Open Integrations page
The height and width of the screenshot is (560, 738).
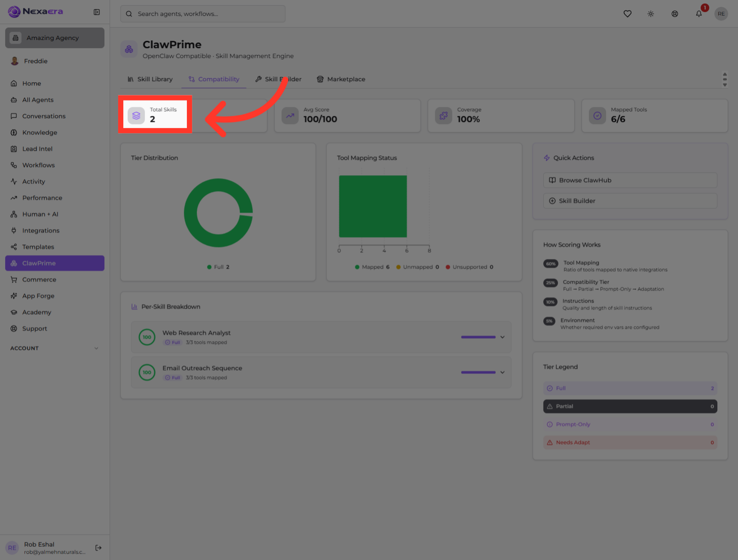point(55,231)
